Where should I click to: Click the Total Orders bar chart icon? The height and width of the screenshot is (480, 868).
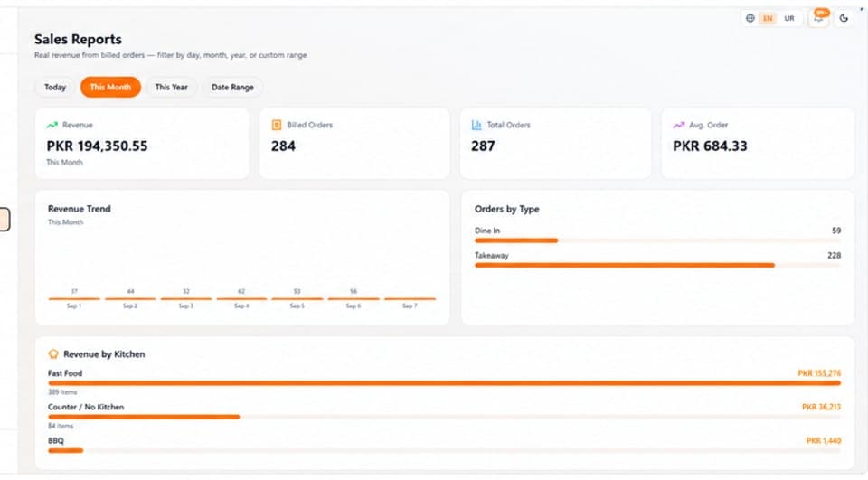click(476, 125)
